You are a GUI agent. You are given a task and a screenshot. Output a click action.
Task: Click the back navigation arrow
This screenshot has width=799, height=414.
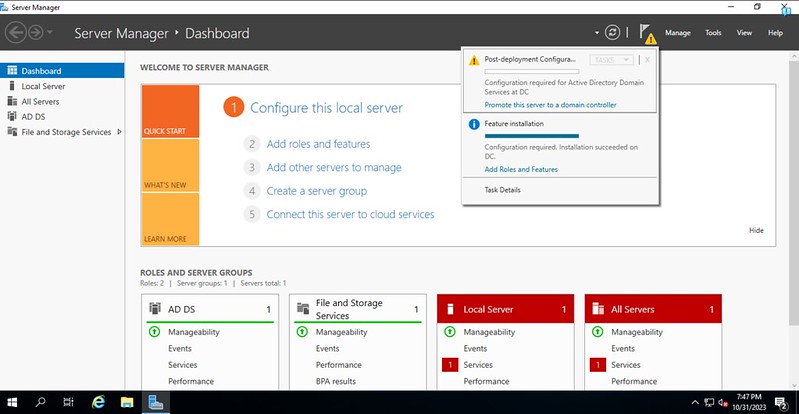[16, 33]
